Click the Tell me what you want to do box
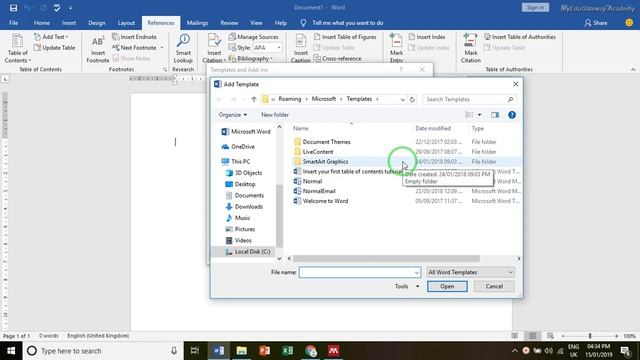This screenshot has height=360, width=640. pos(347,23)
